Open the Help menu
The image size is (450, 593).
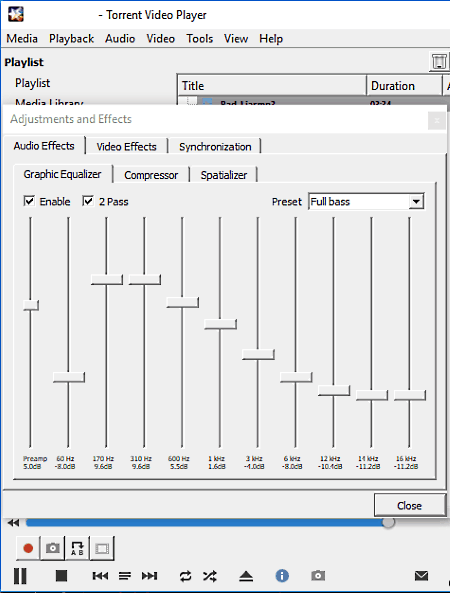[x=271, y=39]
